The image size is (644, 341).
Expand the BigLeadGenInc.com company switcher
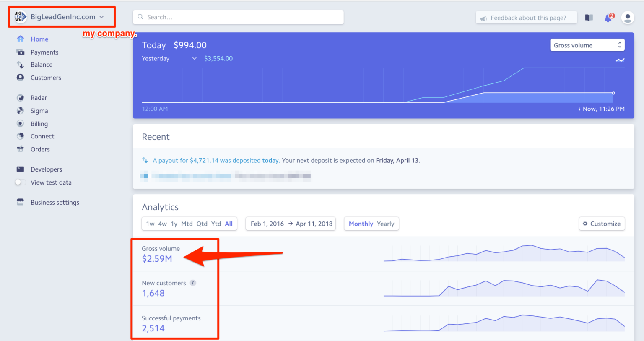(61, 17)
